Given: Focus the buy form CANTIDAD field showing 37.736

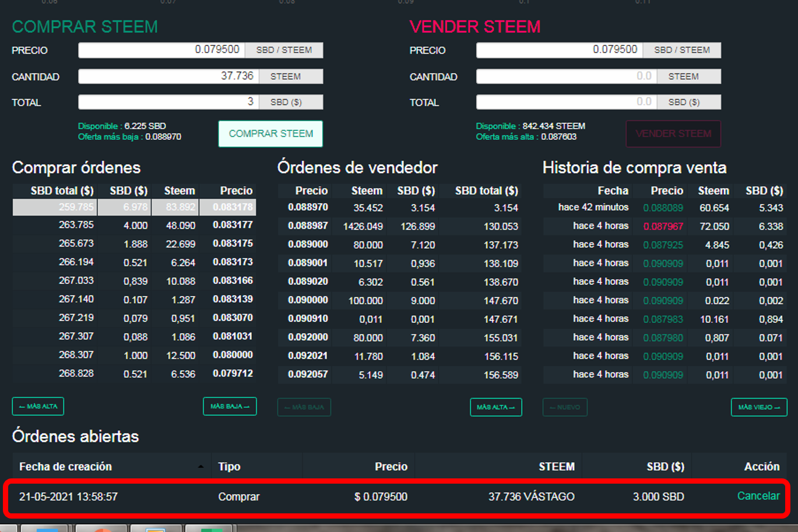Looking at the screenshot, I should tap(168, 76).
